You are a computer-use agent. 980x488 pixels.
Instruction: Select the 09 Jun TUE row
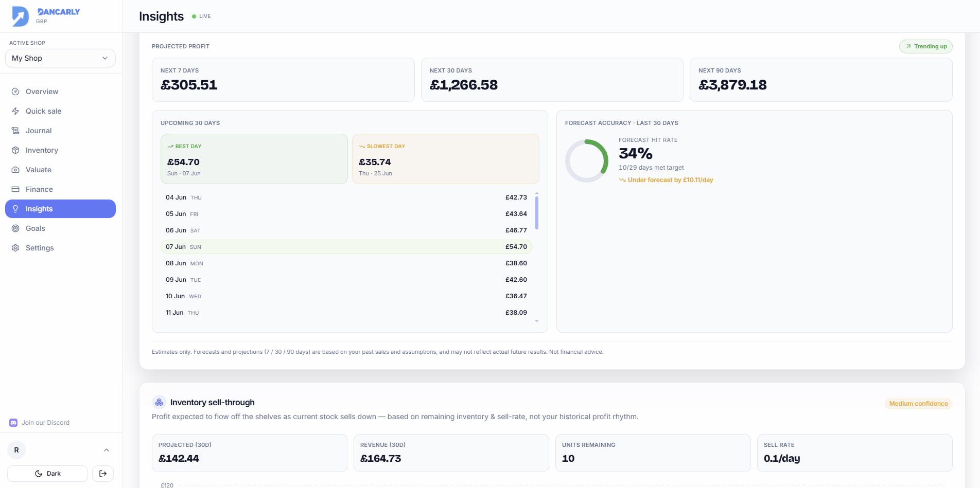click(346, 280)
